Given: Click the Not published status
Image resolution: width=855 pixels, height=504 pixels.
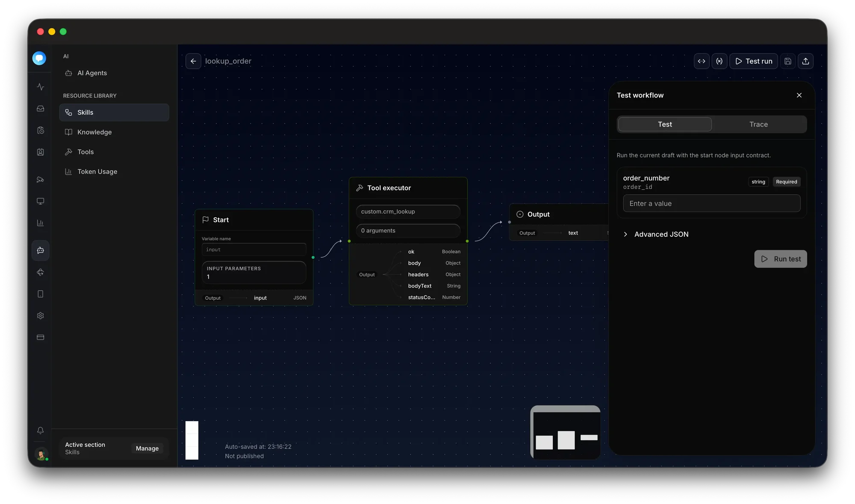Looking at the screenshot, I should 245,456.
